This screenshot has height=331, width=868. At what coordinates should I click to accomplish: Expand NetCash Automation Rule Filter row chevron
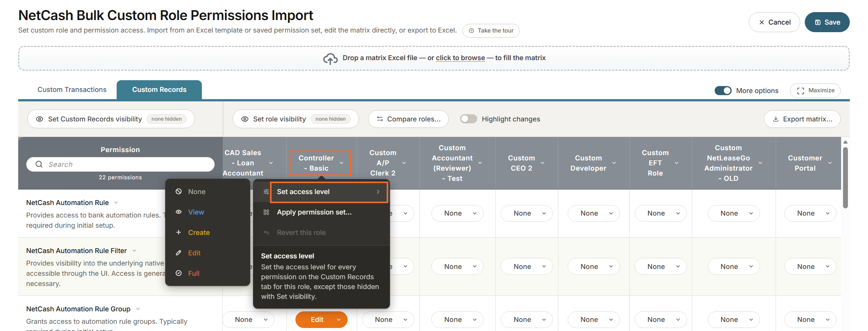coord(134,251)
